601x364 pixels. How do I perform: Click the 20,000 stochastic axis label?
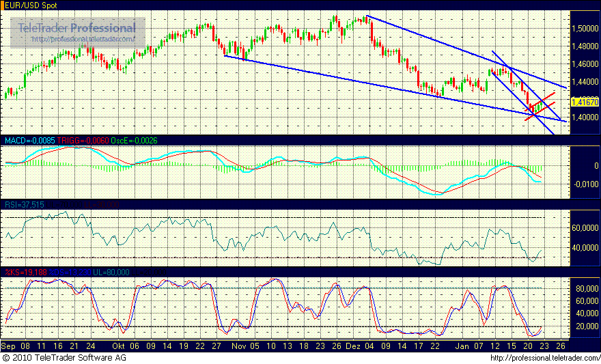pos(588,326)
